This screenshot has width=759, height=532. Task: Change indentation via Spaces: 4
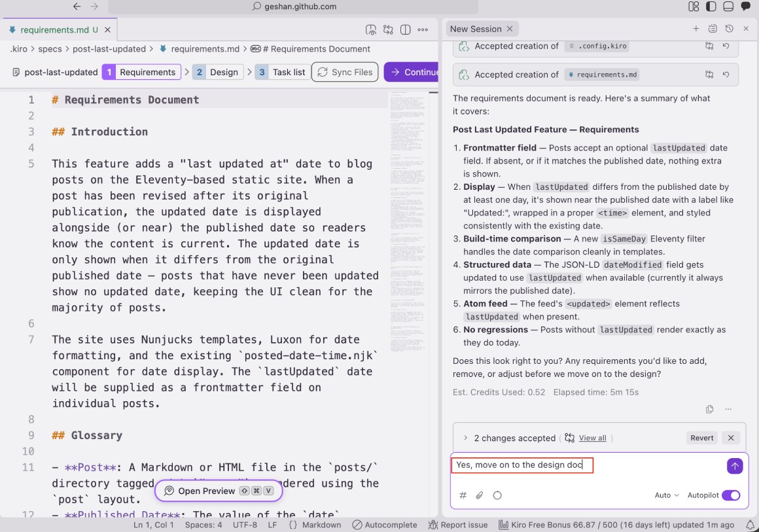[x=203, y=525]
